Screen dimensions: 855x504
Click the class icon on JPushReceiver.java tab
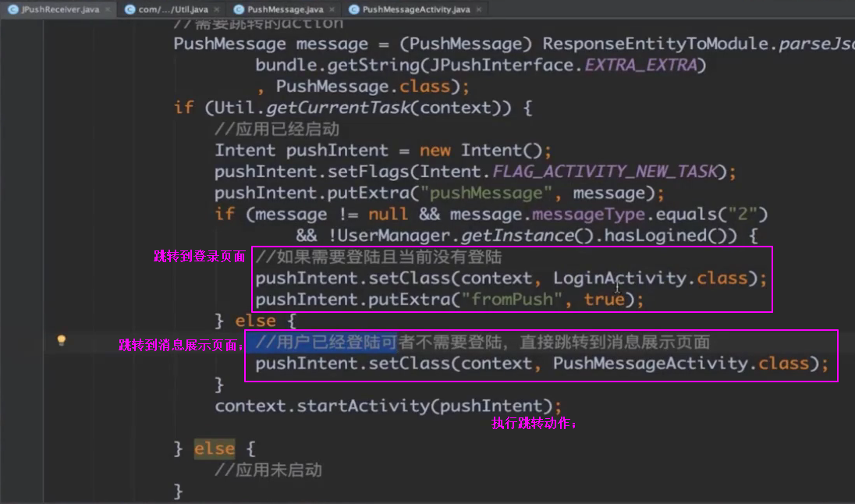[x=12, y=9]
